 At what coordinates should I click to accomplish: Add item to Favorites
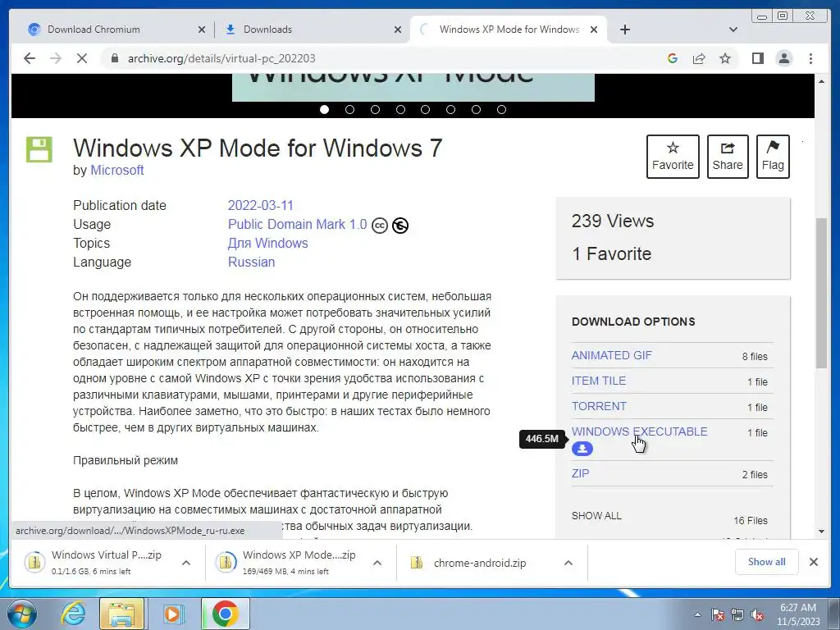[673, 157]
